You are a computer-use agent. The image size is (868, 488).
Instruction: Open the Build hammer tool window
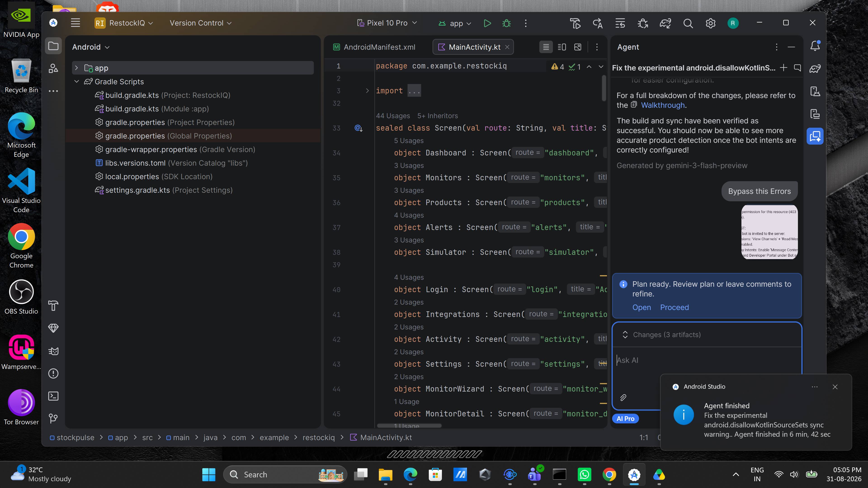[53, 306]
